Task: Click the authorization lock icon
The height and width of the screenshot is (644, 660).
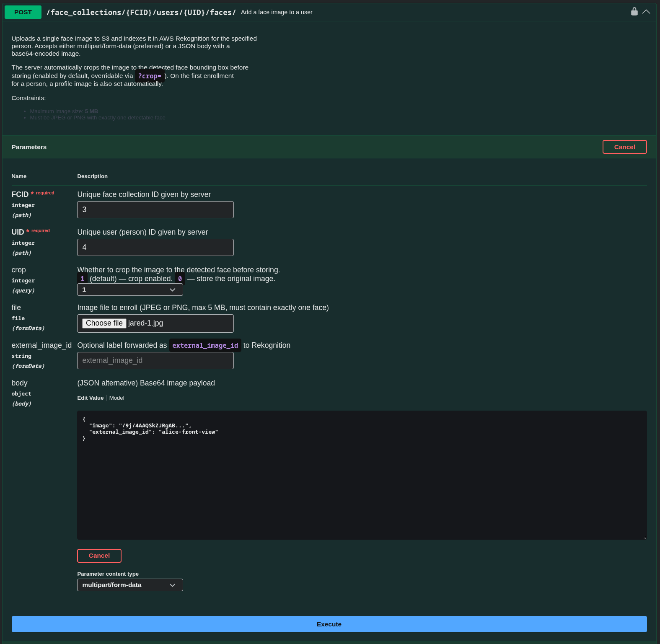Action: (x=634, y=11)
